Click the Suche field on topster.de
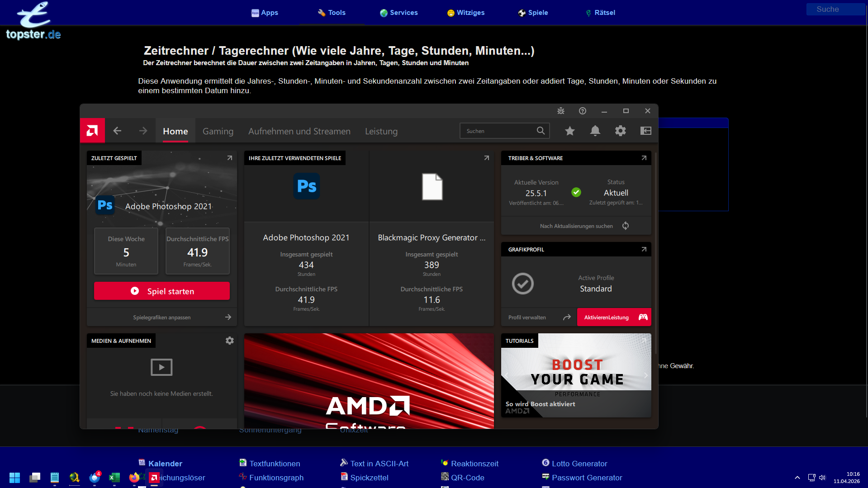Screen dimensions: 868x488 point(835,9)
